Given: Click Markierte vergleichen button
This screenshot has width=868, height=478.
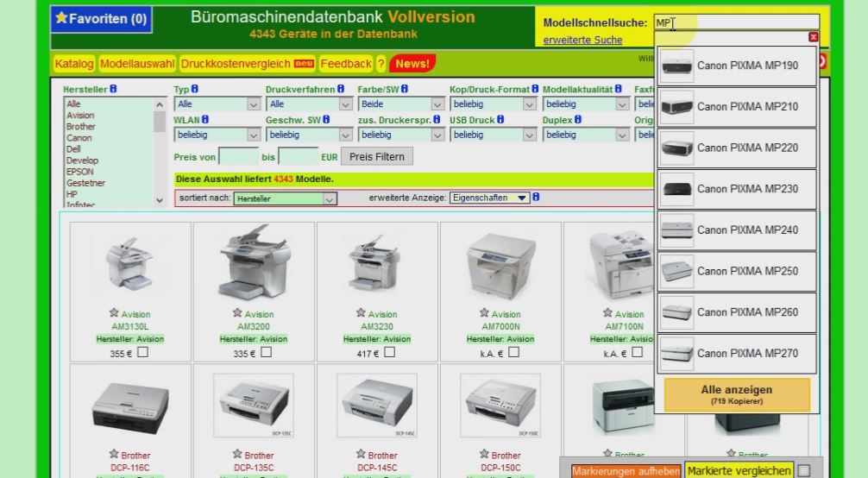Looking at the screenshot, I should 739,471.
